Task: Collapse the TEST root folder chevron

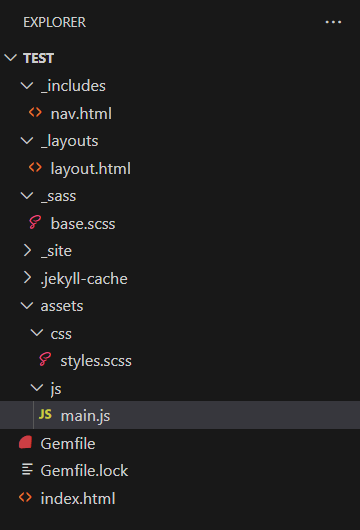Action: coord(11,57)
